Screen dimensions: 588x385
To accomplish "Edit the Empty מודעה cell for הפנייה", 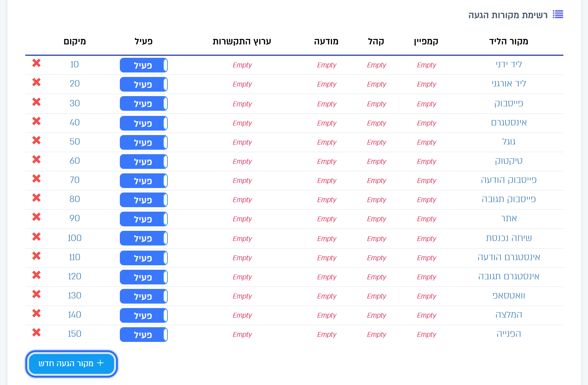I will (x=327, y=335).
